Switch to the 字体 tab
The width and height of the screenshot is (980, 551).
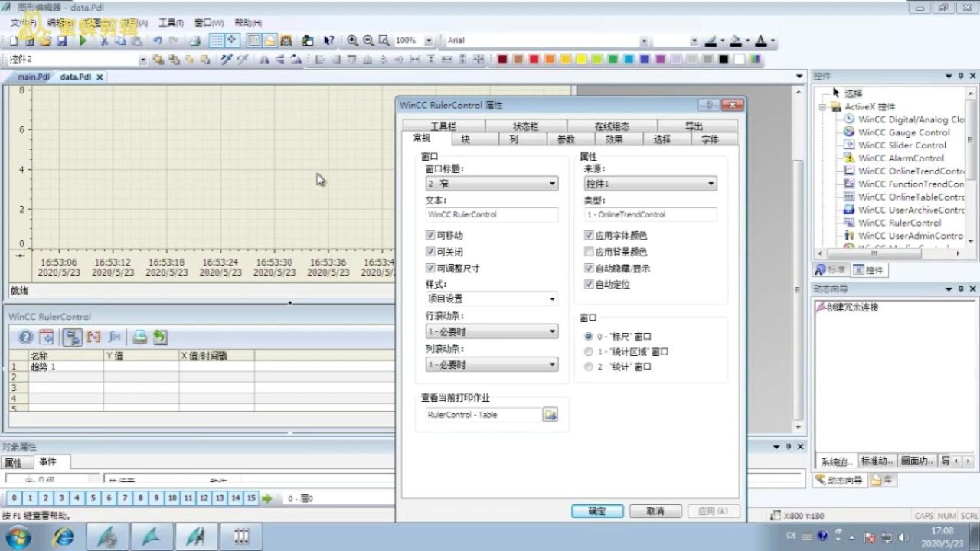tap(710, 139)
